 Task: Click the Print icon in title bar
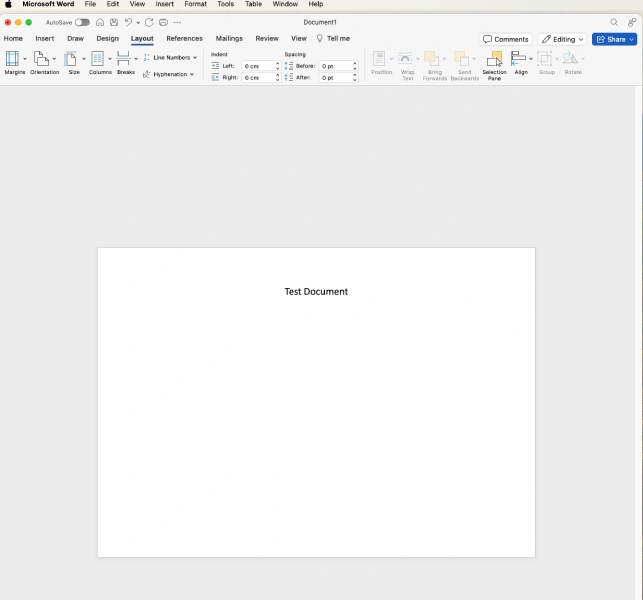[163, 22]
